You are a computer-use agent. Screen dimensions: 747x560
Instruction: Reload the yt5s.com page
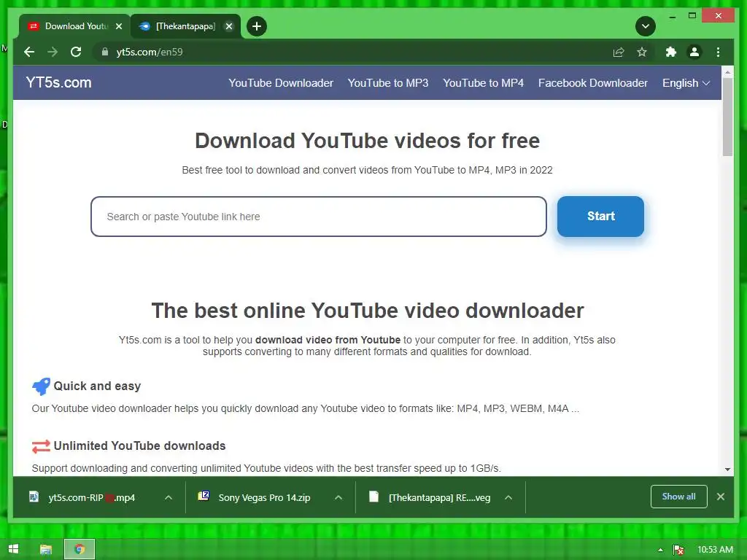point(76,52)
